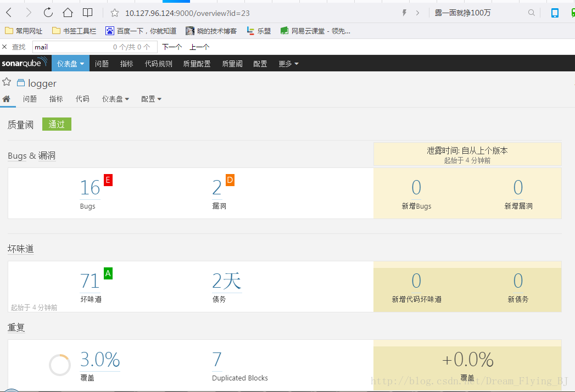Click the SonarQube logo
The height and width of the screenshot is (392, 575).
[24, 63]
